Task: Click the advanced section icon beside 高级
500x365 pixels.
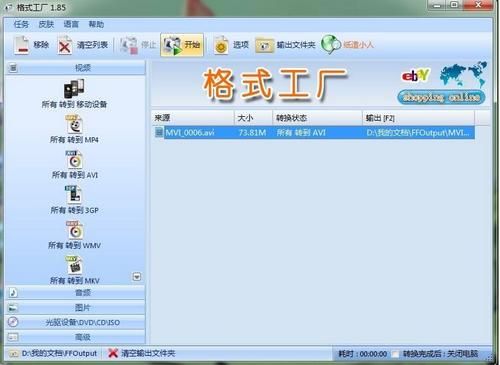Action: pyautogui.click(x=13, y=337)
